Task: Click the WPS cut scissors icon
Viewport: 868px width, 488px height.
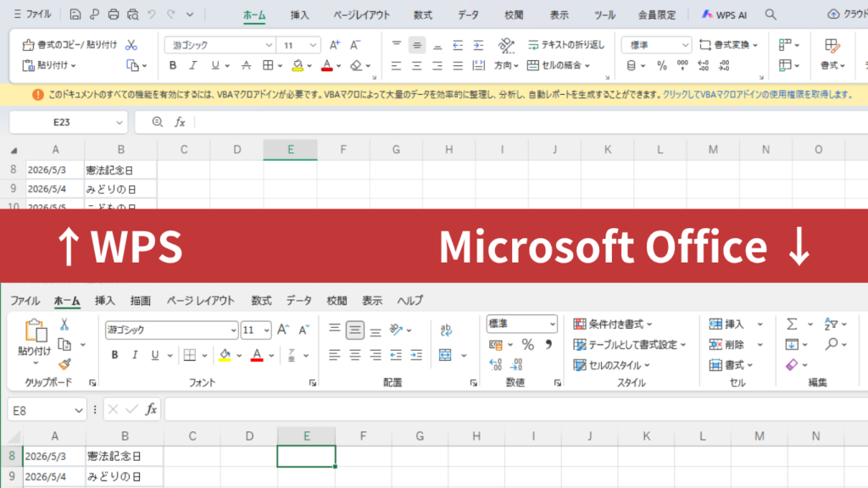Action: coord(131,45)
